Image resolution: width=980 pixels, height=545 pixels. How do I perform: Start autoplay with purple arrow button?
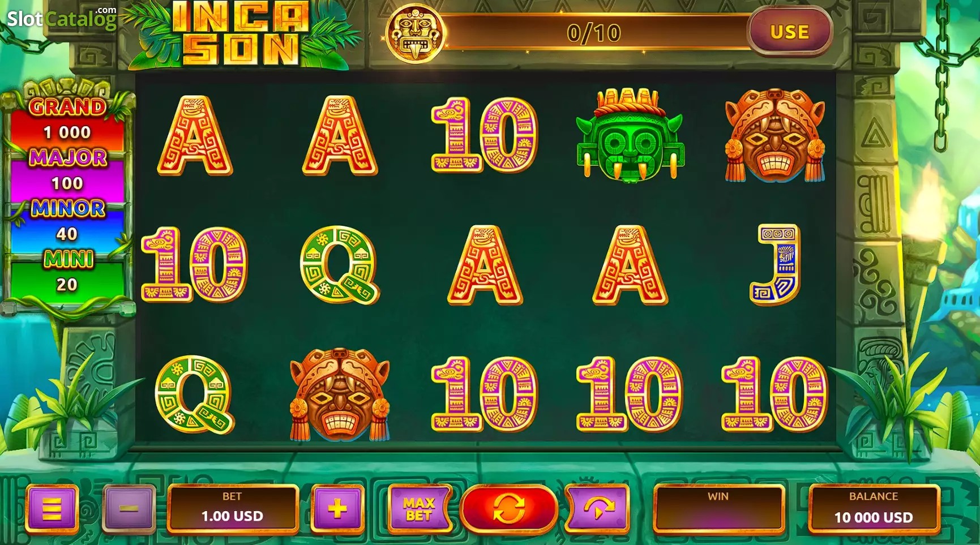point(598,509)
